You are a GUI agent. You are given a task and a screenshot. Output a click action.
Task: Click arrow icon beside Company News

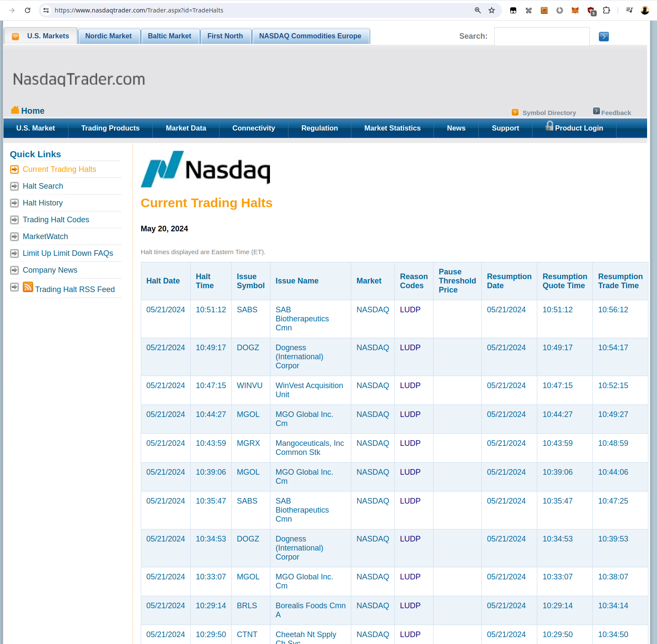15,270
